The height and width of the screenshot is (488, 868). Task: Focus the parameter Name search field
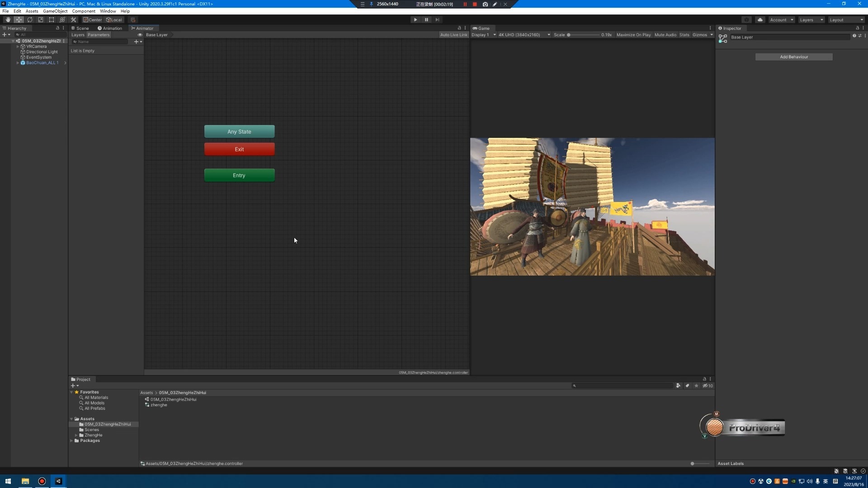click(100, 42)
